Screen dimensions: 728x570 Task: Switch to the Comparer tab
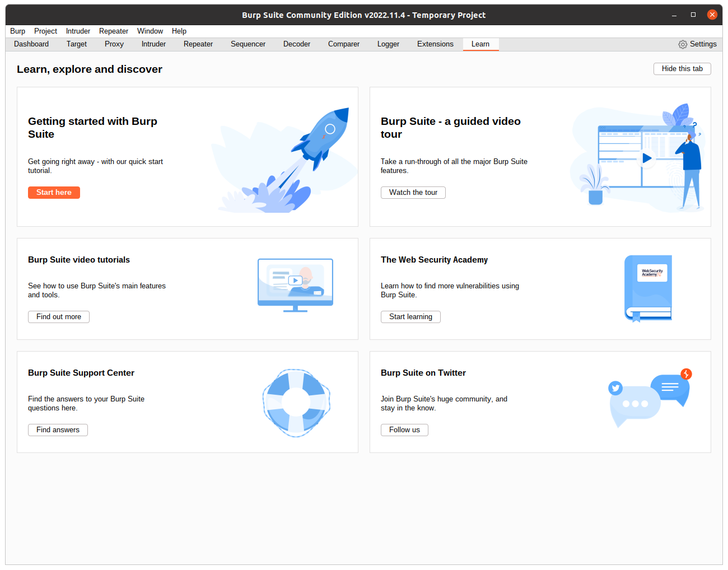[344, 44]
